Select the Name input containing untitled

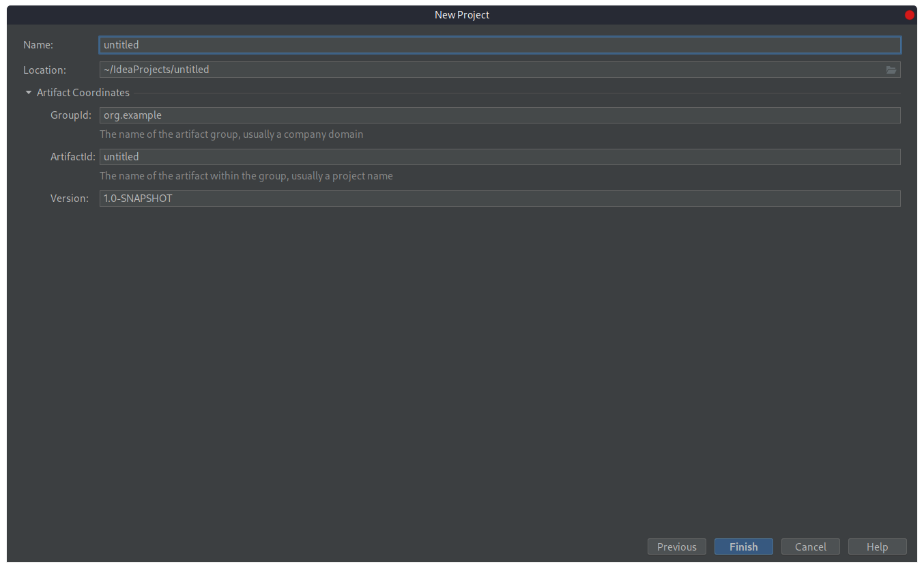pos(500,44)
